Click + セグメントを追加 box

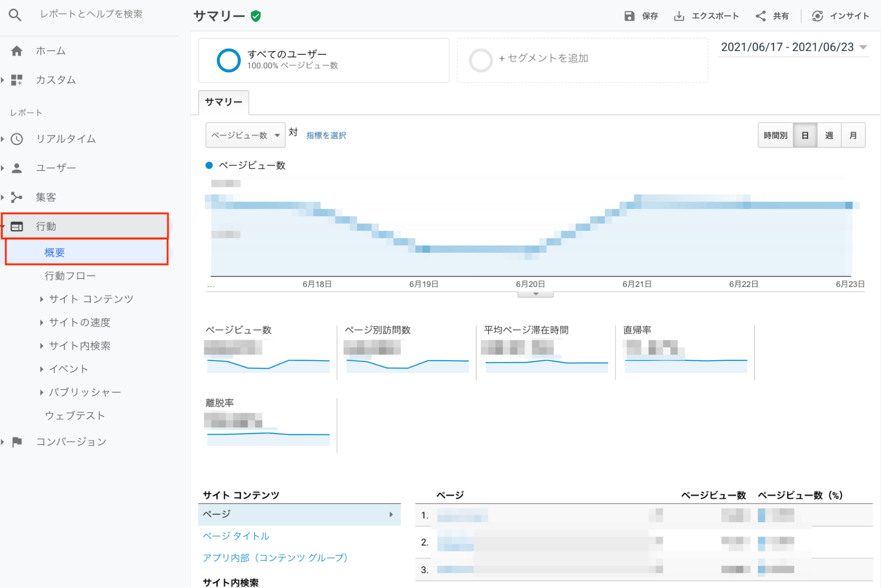582,60
